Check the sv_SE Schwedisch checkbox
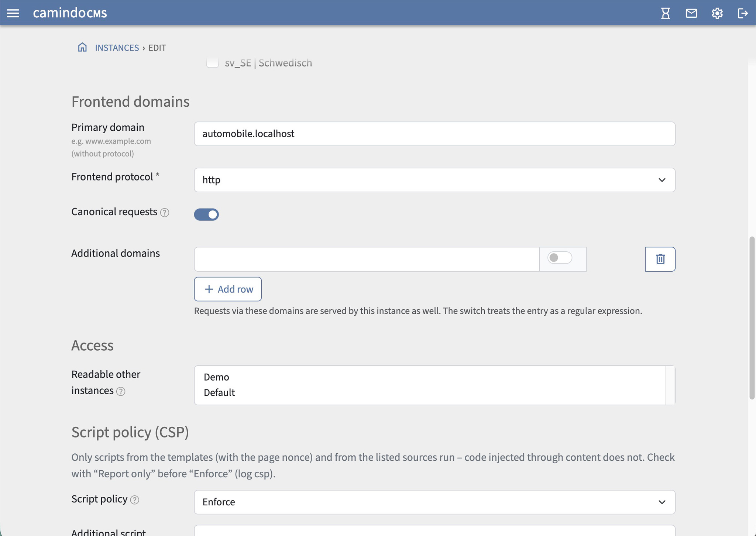Viewport: 756px width, 536px height. [x=212, y=63]
